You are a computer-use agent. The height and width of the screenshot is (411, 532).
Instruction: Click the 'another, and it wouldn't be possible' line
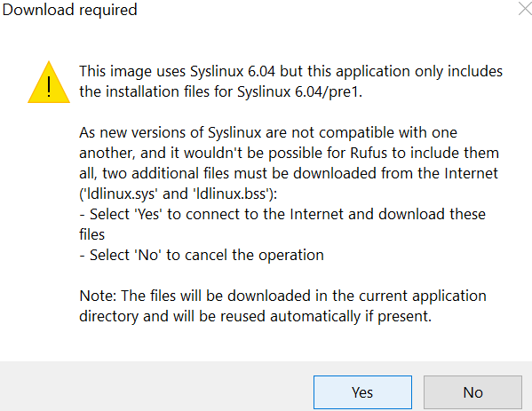[289, 153]
